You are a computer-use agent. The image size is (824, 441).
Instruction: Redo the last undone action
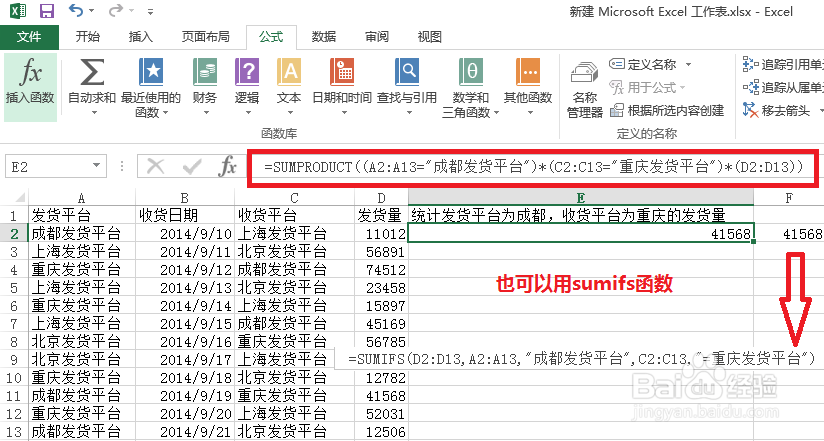[116, 10]
